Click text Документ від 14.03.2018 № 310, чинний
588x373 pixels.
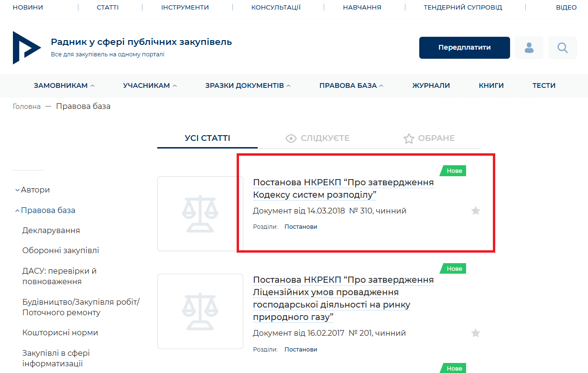330,211
